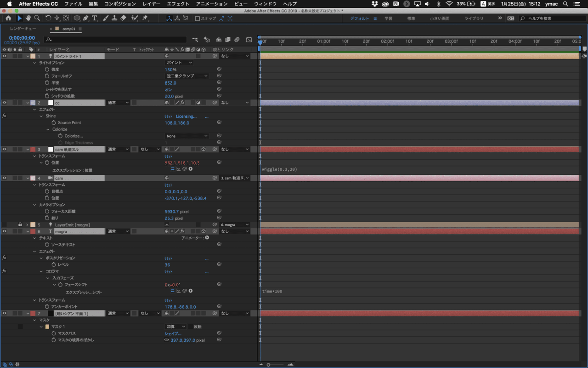
Task: Hide layer 6 mogra text layer
Action: tap(5, 231)
